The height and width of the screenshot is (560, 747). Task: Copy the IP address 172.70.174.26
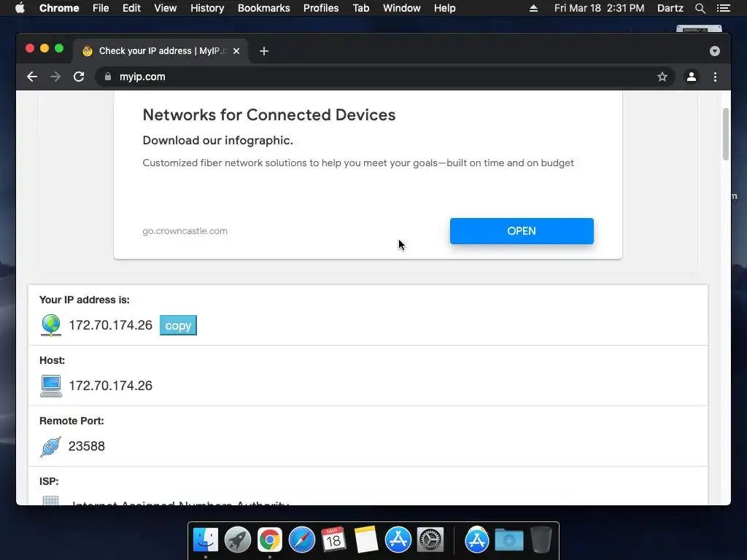[x=178, y=325]
